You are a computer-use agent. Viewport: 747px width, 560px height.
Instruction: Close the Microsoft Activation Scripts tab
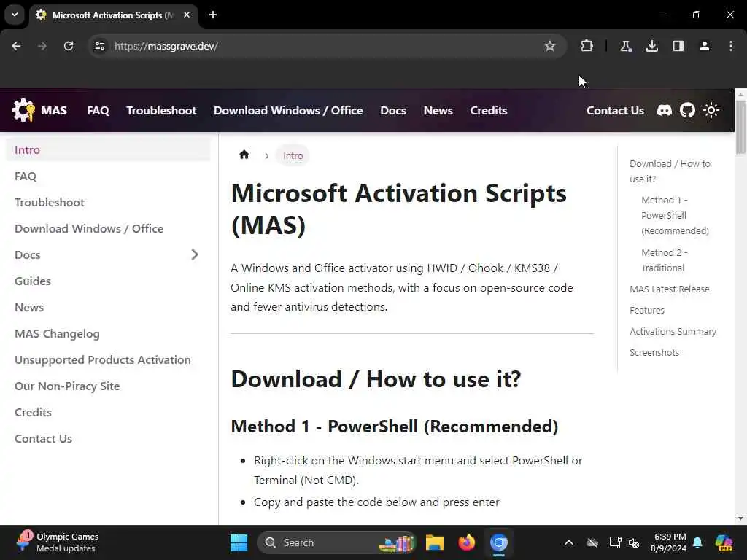click(187, 15)
